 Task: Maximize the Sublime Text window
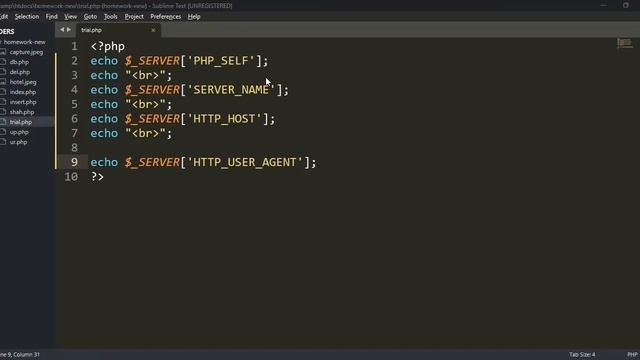tap(626, 5)
